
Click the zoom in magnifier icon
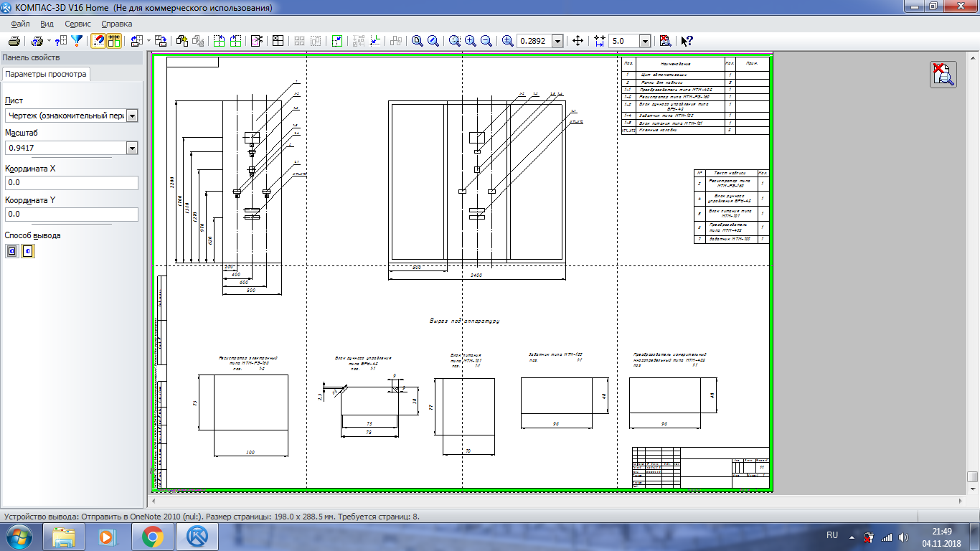[471, 41]
